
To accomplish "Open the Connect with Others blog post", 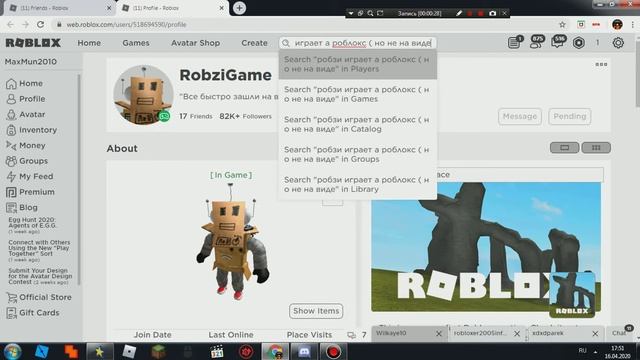I will 39,251.
